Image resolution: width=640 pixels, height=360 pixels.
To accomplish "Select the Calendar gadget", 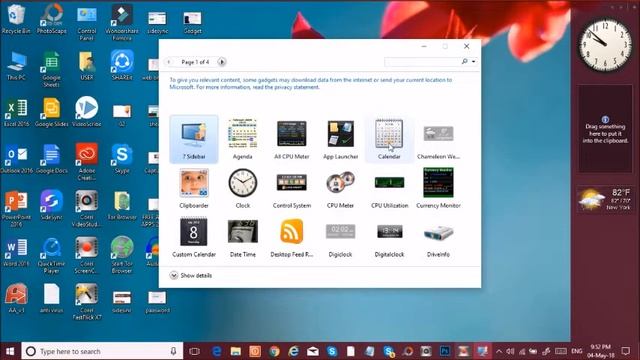I will [389, 139].
